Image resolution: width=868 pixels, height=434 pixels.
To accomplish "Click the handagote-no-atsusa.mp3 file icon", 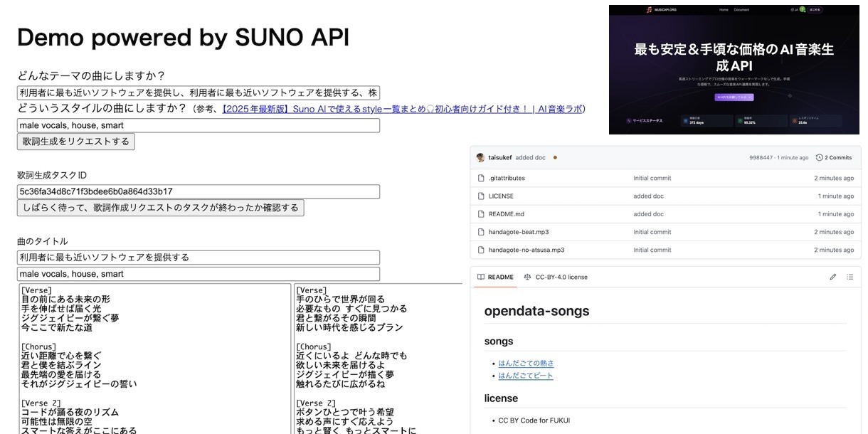I will tap(482, 250).
